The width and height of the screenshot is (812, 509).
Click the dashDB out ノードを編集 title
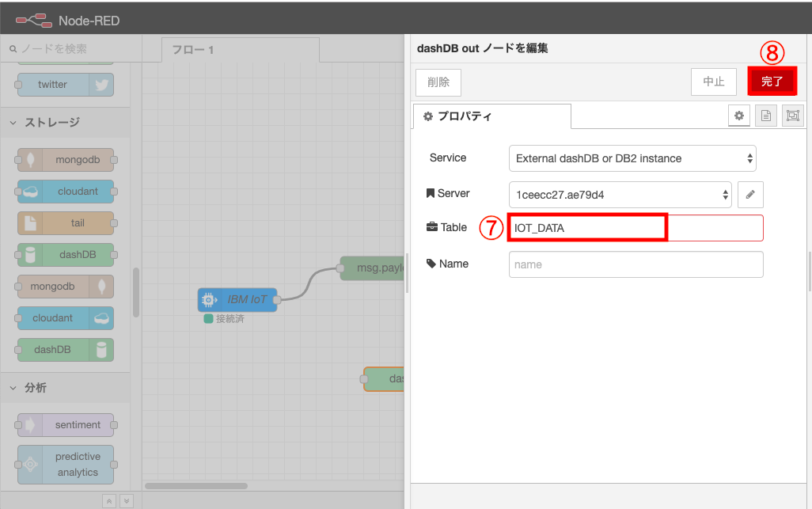(482, 48)
